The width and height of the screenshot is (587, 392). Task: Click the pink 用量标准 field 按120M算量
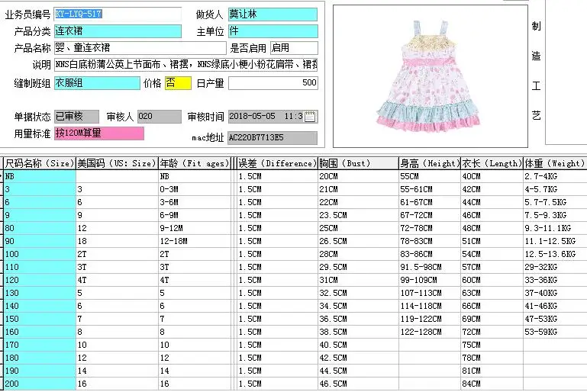click(98, 133)
